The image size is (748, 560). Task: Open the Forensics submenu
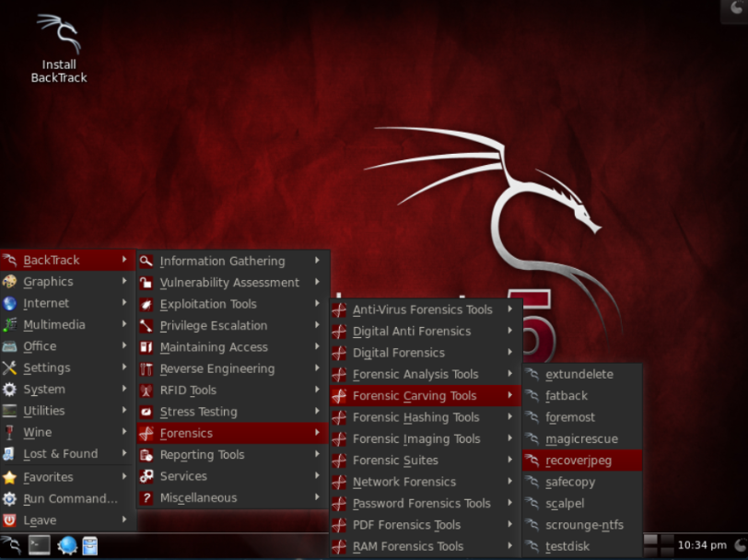[x=232, y=433]
